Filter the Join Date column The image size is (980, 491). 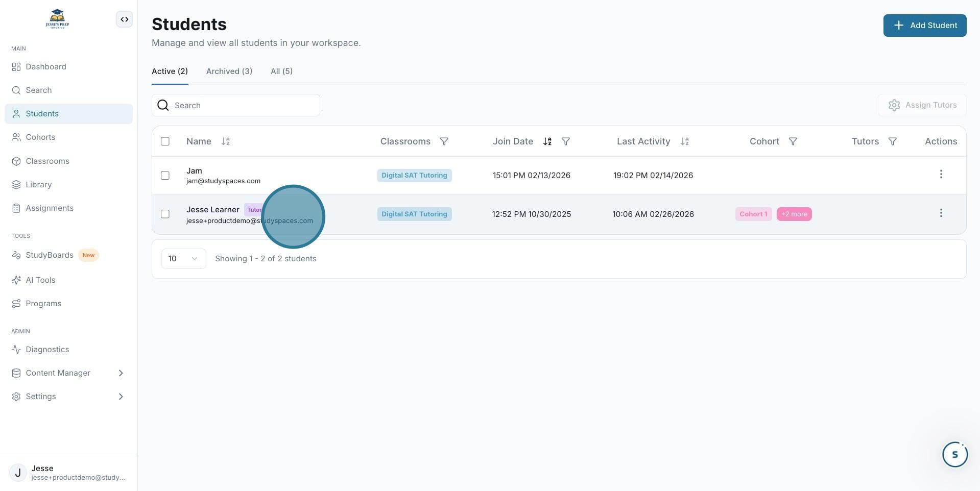(565, 141)
